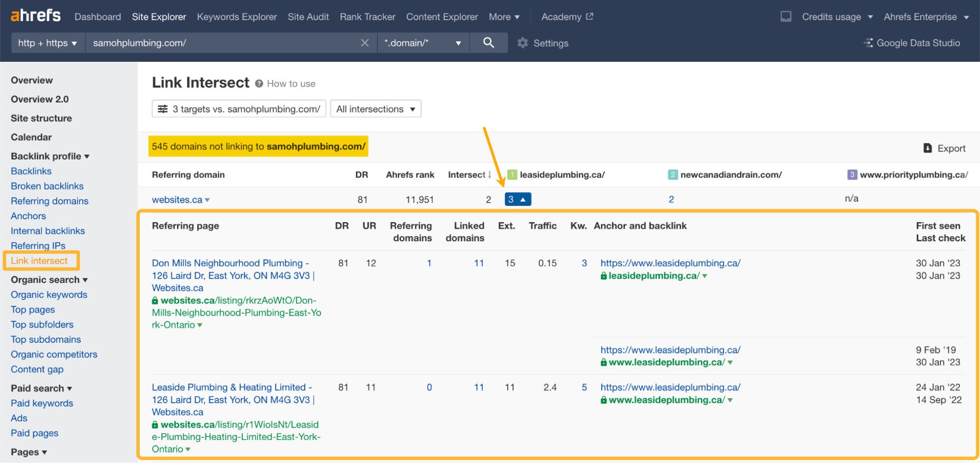Open Keywords Explorer tab
The height and width of the screenshot is (463, 980).
pos(237,17)
